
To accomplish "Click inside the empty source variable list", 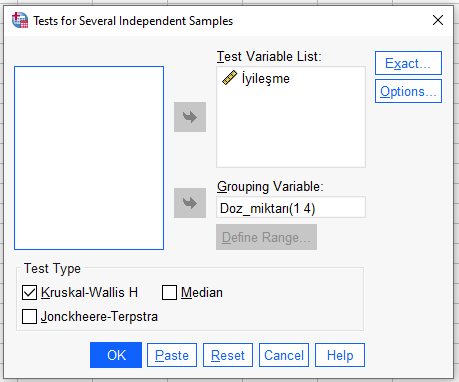I will [x=89, y=158].
